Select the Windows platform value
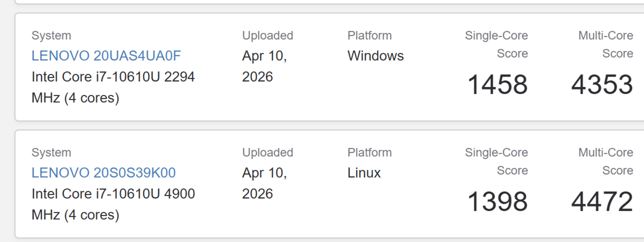 pyautogui.click(x=376, y=56)
